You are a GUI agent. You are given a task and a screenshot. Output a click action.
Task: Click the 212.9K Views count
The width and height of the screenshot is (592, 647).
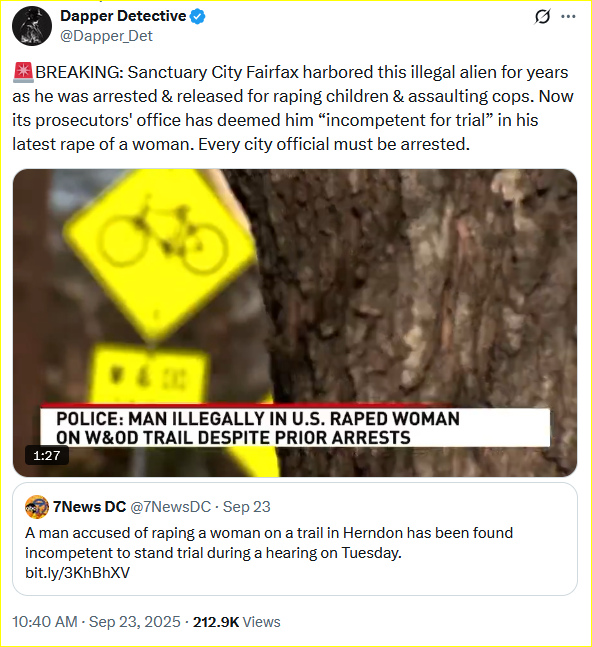(237, 622)
